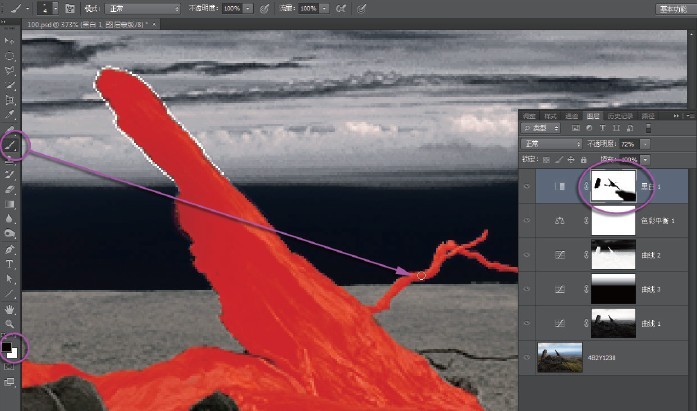Select the Move tool
Image resolution: width=697 pixels, height=411 pixels.
(x=10, y=41)
